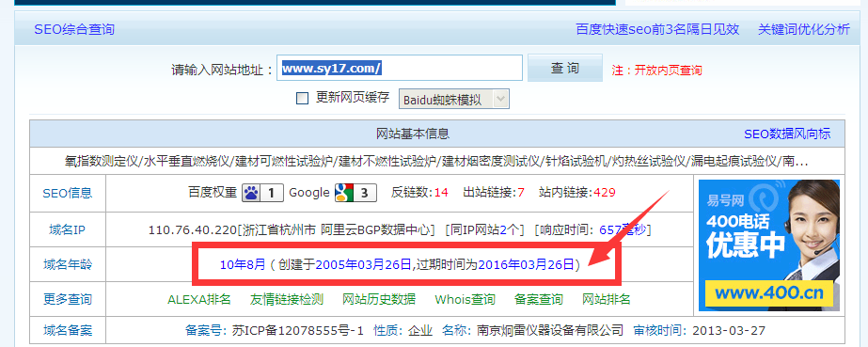Click the 400电话 advertisement banner

[769, 245]
